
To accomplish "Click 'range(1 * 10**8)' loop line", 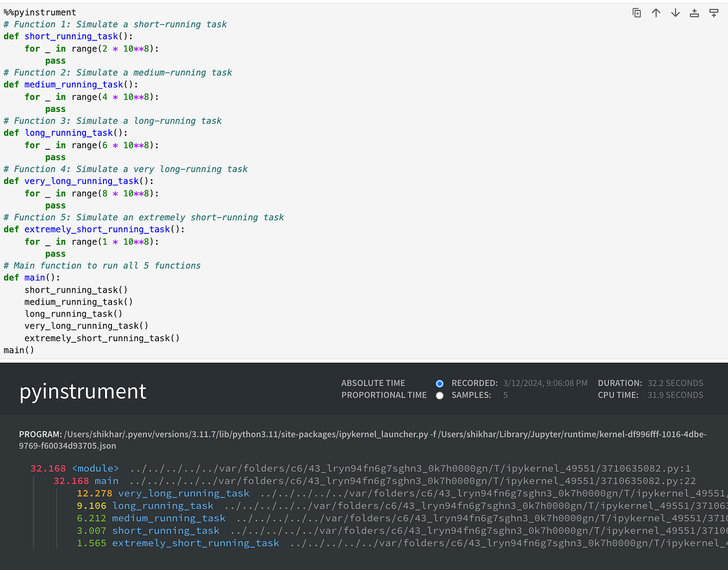I will click(x=92, y=242).
